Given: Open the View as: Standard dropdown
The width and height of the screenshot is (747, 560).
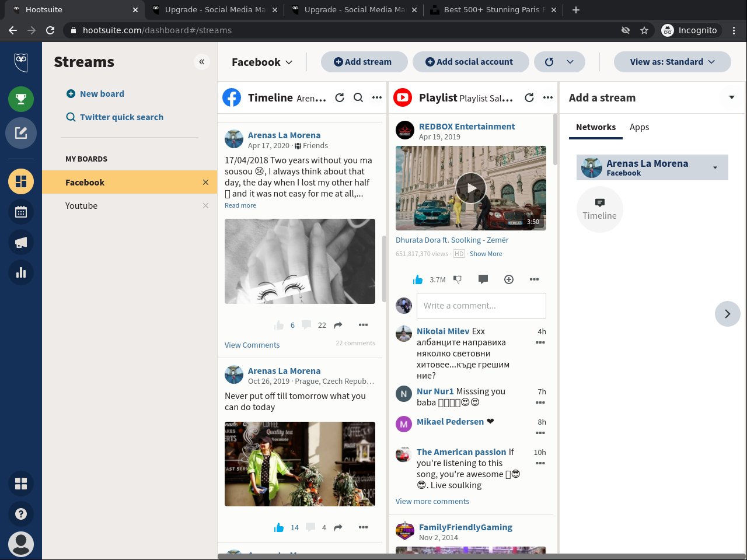Looking at the screenshot, I should point(672,62).
